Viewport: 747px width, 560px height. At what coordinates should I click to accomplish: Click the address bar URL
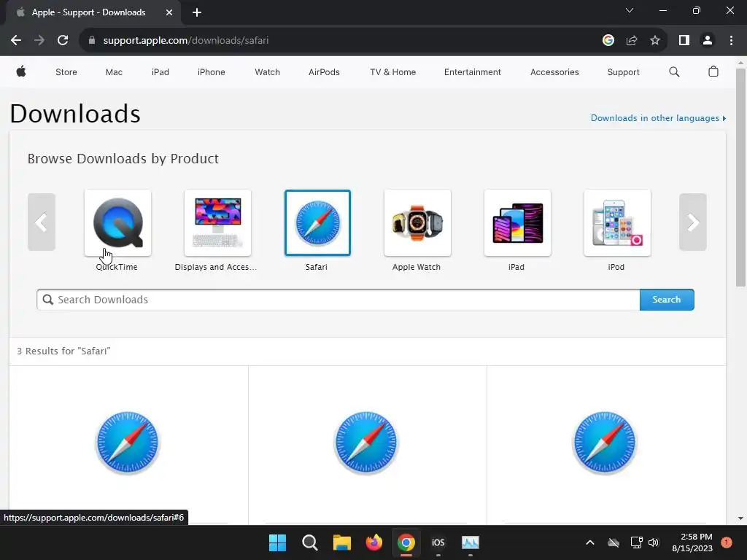pos(186,41)
